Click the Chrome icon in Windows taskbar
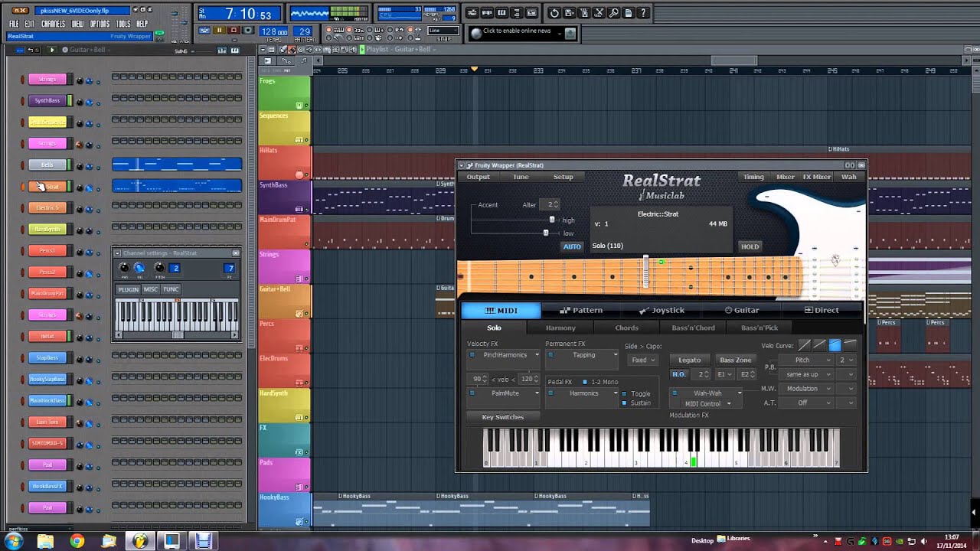This screenshot has height=551, width=980. (x=77, y=541)
